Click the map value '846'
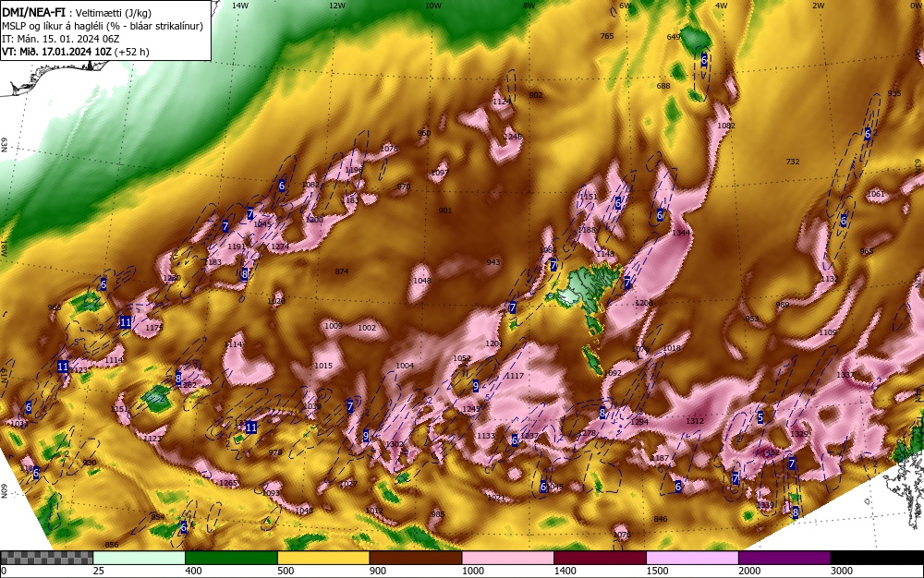 point(661,519)
